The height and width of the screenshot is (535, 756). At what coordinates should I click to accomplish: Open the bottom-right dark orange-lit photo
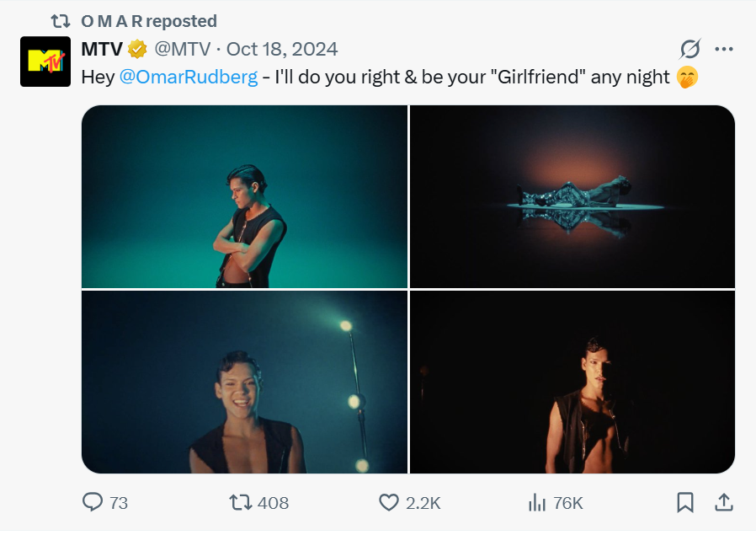572,382
